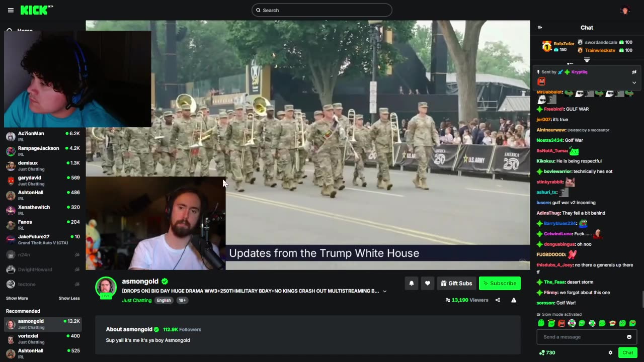The height and width of the screenshot is (362, 644).
Task: Open chat settings gear icon
Action: coord(610,353)
